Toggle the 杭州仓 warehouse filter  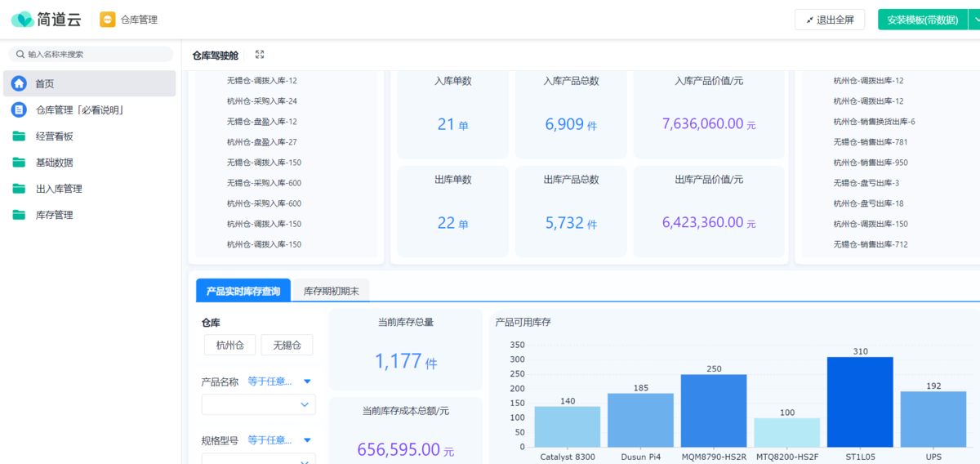[229, 345]
